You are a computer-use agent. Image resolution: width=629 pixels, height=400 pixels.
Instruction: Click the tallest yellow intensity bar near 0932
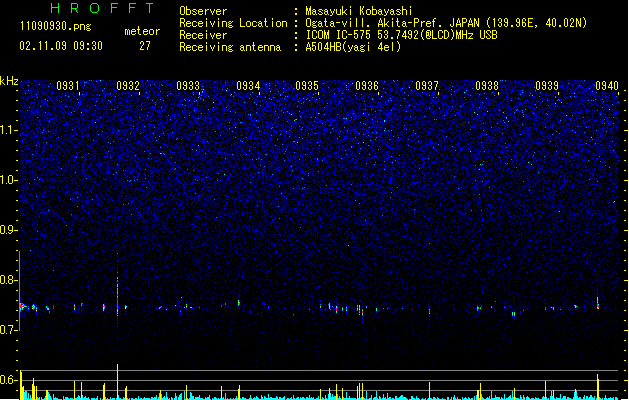click(x=118, y=382)
